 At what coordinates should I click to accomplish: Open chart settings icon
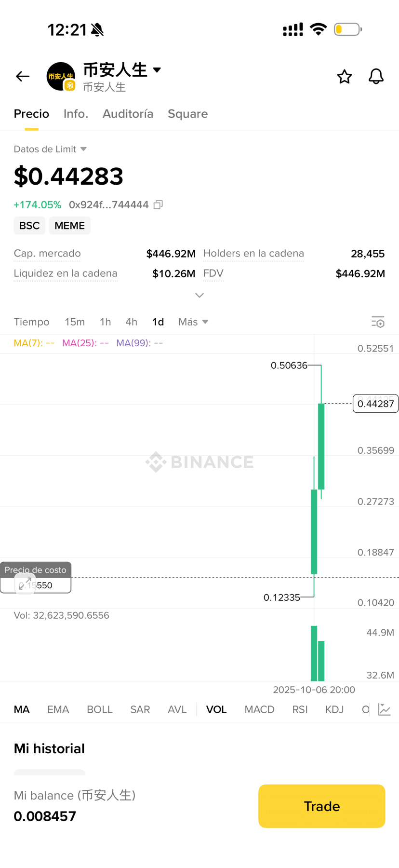click(x=378, y=322)
